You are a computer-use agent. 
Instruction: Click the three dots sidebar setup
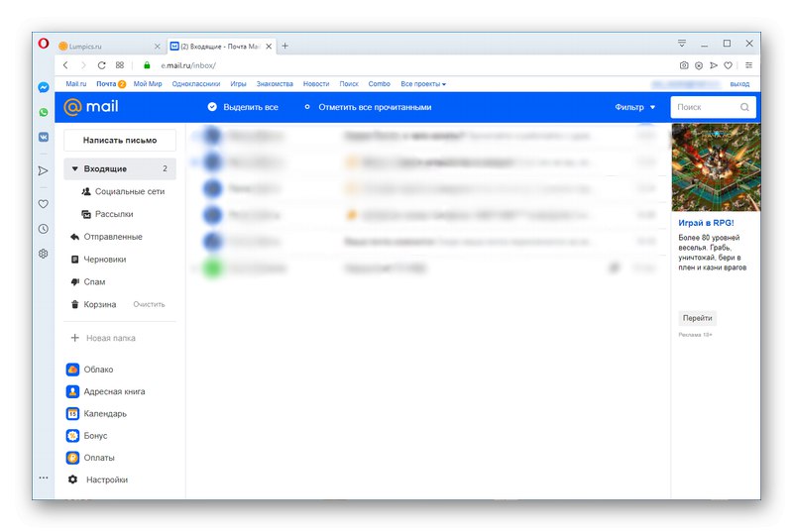coord(44,478)
